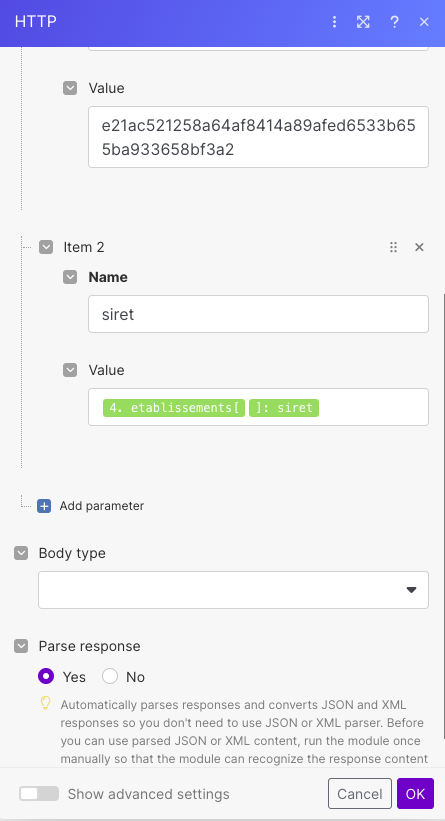Remove Item 2 with its X icon
This screenshot has height=821, width=445.
419,247
